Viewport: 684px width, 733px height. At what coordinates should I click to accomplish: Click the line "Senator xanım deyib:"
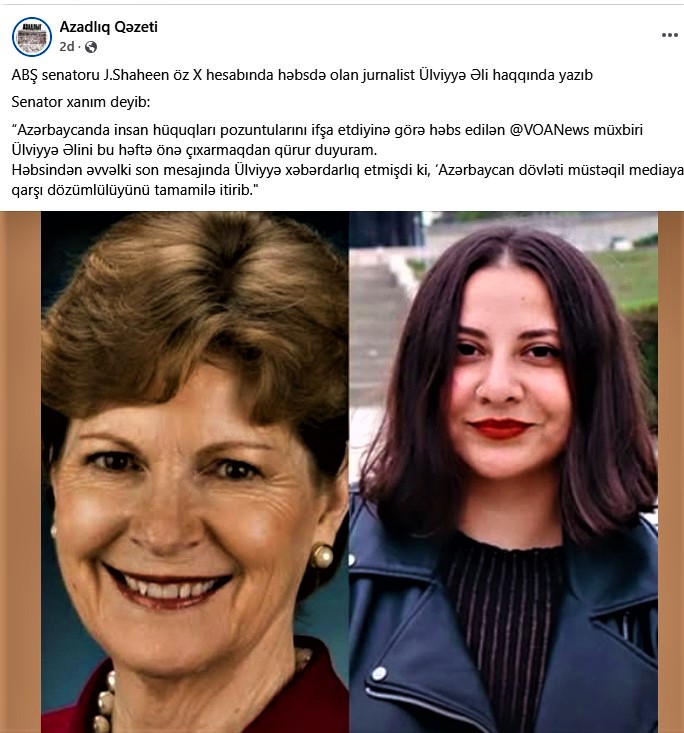tap(81, 102)
